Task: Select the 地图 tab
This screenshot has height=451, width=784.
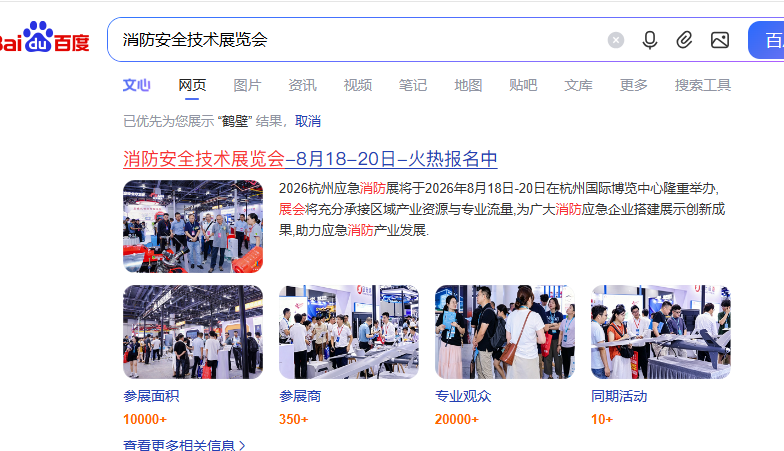Action: tap(468, 85)
